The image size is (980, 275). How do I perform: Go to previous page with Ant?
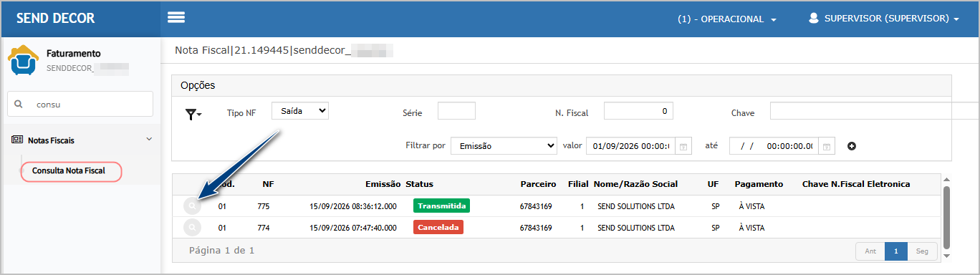point(870,251)
